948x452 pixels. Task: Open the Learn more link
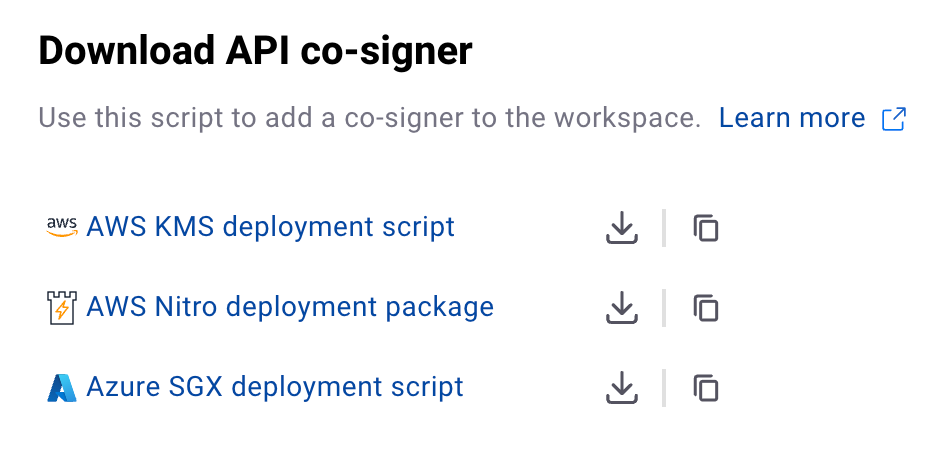tap(792, 118)
